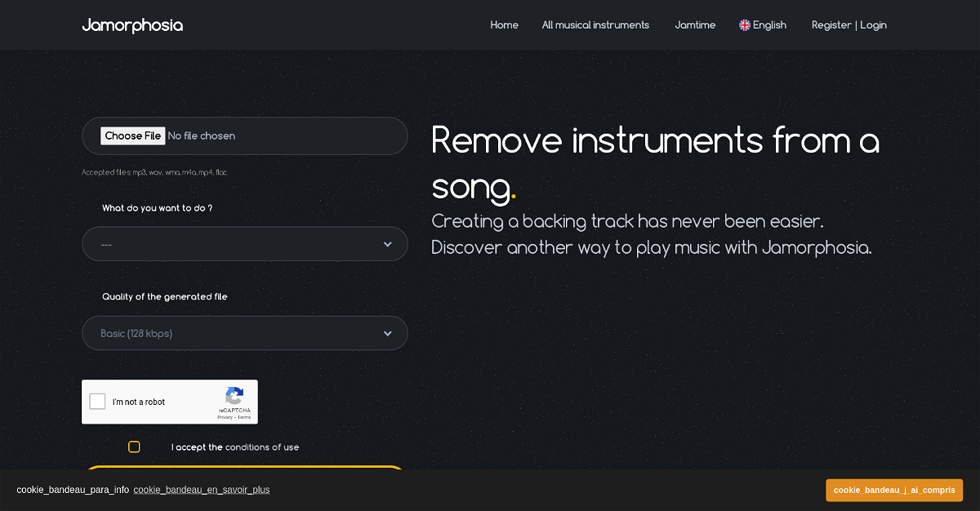This screenshot has height=511, width=980.
Task: Go to the Home page
Action: [504, 25]
